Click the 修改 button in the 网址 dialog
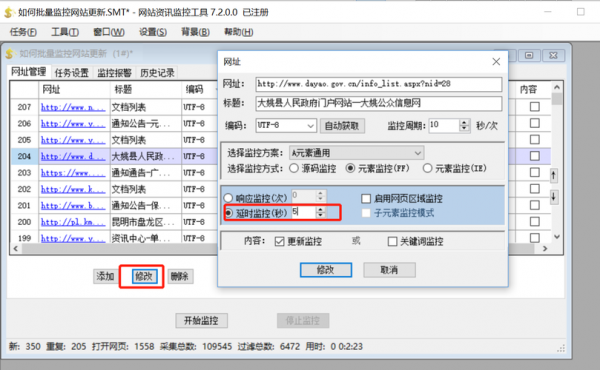Viewport: 600px width, 370px height. pos(326,270)
